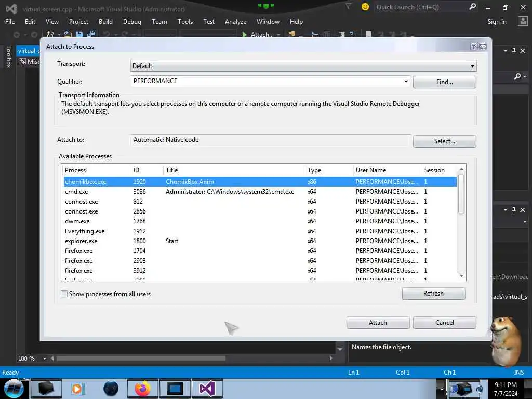Open the upper right panel window options arrow
Viewport: 532px width, 399px height.
click(x=506, y=51)
